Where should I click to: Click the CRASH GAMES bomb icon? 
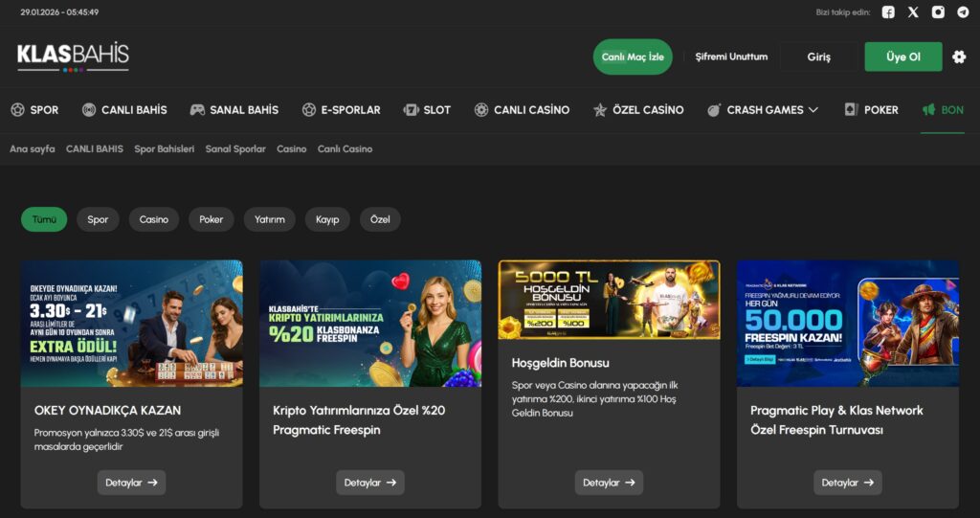(714, 110)
